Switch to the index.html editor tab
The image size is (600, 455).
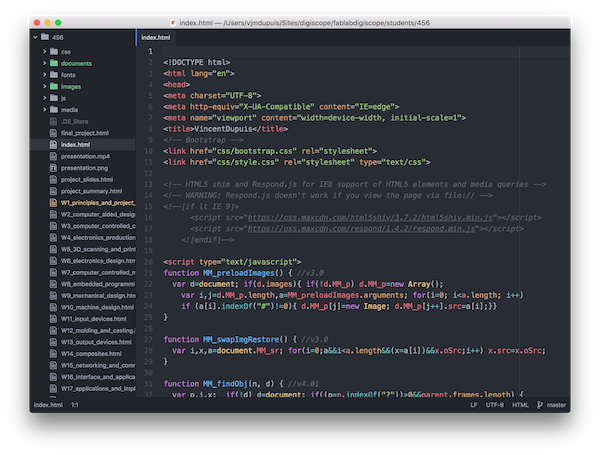click(155, 38)
